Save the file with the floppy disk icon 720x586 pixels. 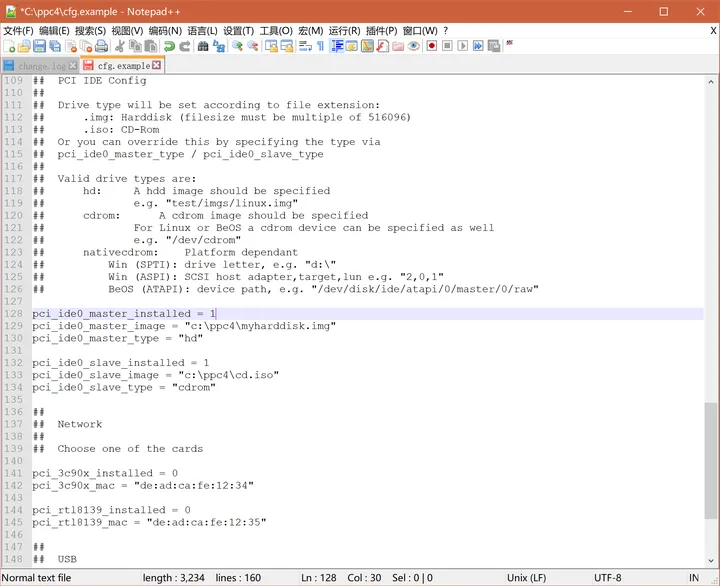[x=39, y=46]
